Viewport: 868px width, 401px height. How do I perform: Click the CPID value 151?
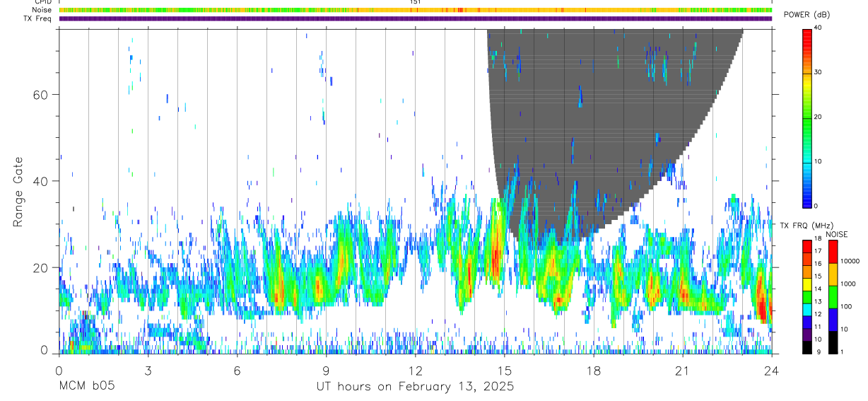coord(416,2)
